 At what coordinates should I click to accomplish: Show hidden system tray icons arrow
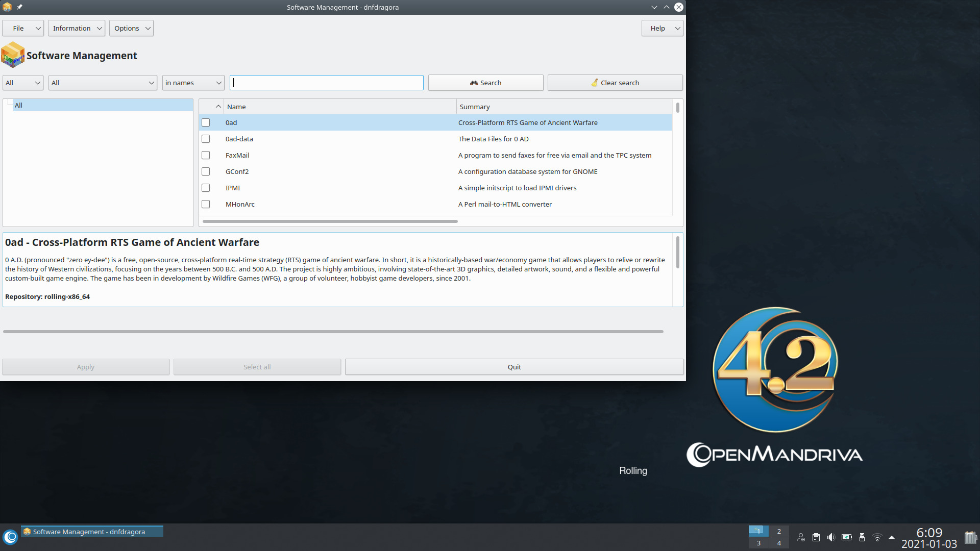(x=892, y=537)
